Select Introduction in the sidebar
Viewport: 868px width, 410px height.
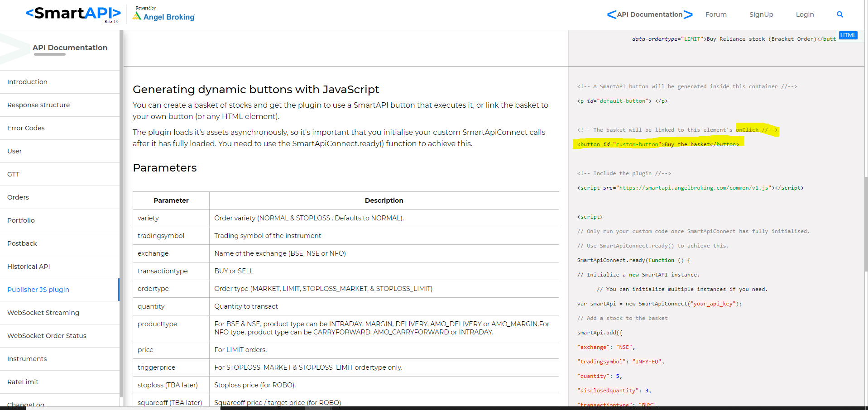pyautogui.click(x=60, y=82)
